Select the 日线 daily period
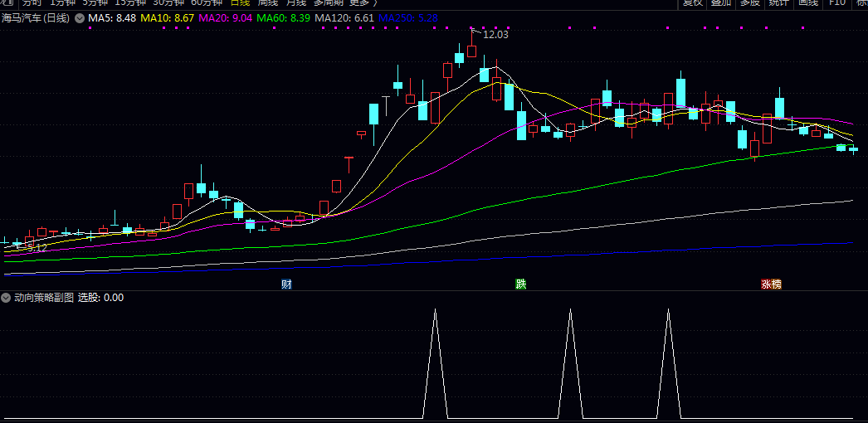 click(x=240, y=3)
